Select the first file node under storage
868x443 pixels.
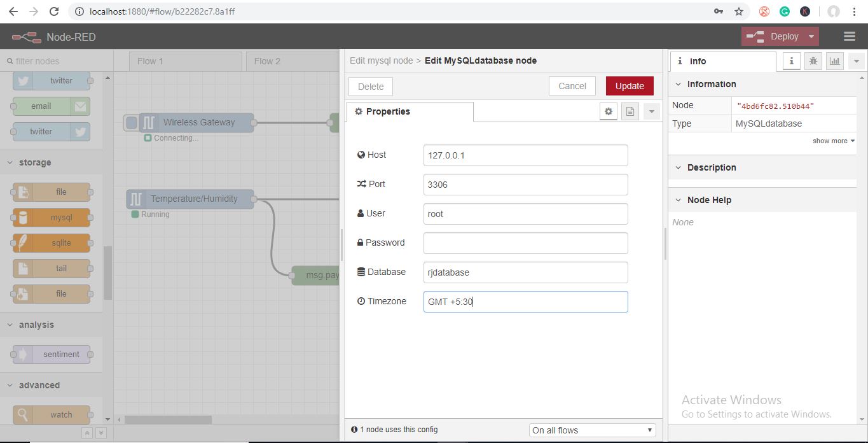52,192
